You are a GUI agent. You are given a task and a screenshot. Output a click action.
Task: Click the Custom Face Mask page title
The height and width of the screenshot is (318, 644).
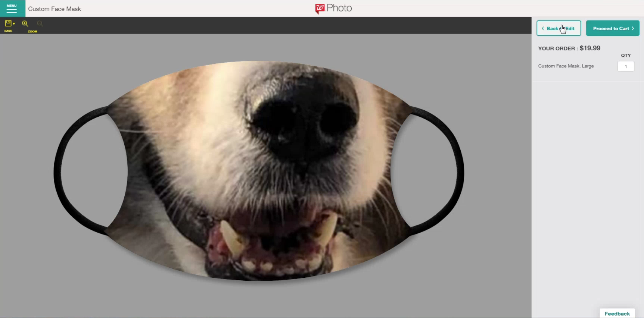[x=55, y=9]
